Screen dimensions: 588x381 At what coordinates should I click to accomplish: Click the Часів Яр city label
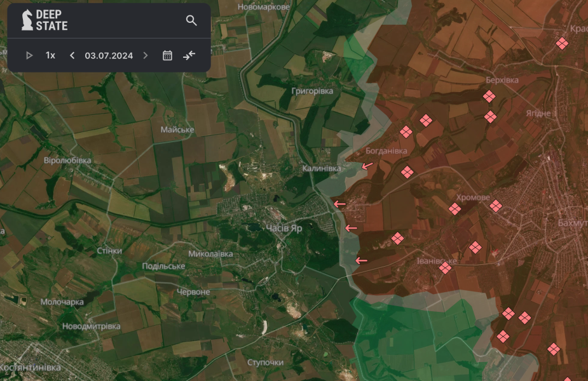284,227
